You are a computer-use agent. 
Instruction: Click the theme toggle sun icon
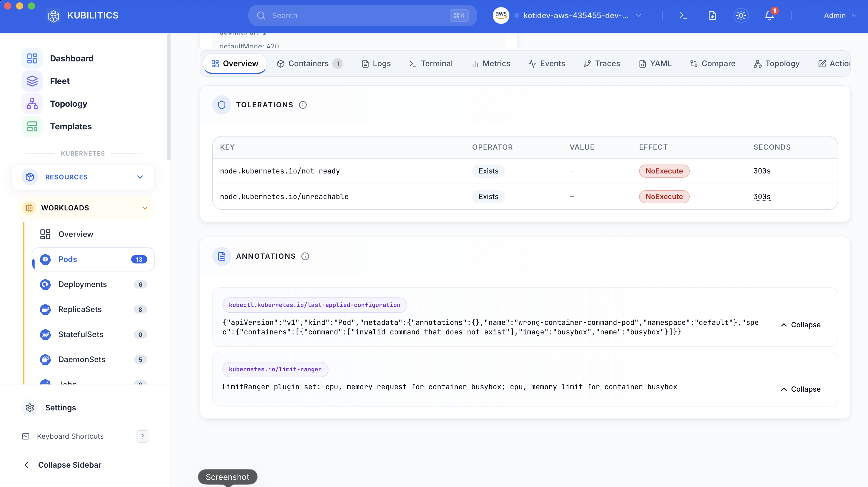click(741, 15)
